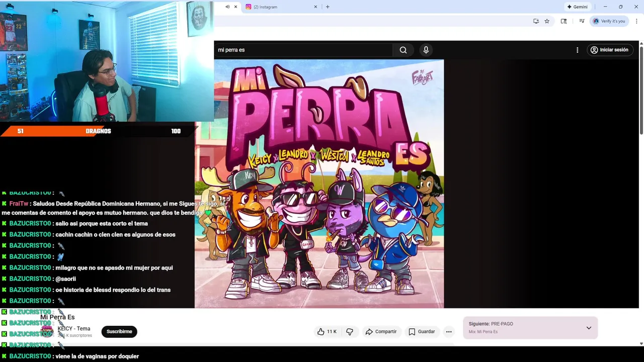This screenshot has width=644, height=362.
Task: Start voice search with microphone icon
Action: [426, 50]
